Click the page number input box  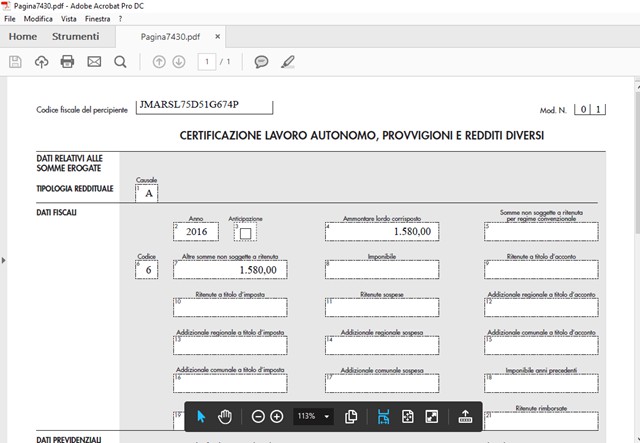[x=207, y=62]
